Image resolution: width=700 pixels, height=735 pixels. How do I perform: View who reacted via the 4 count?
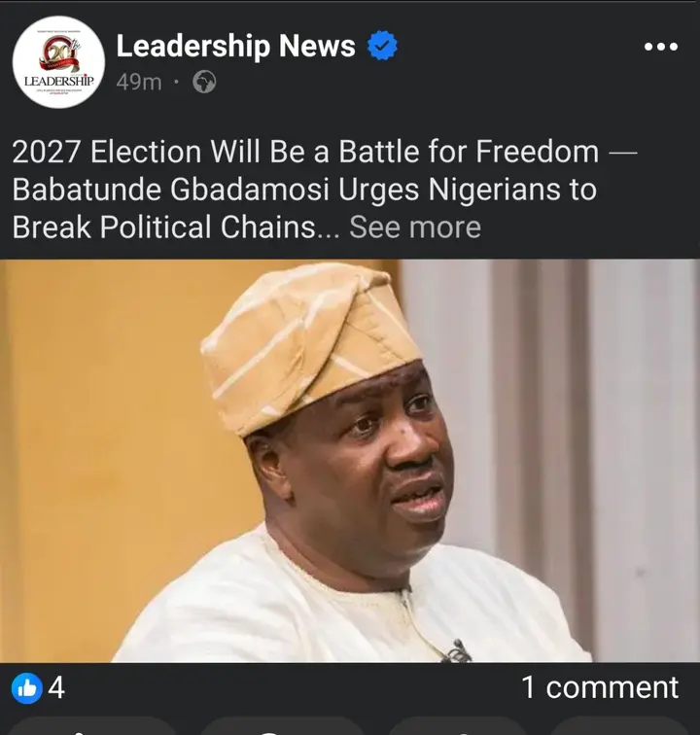pos(56,688)
